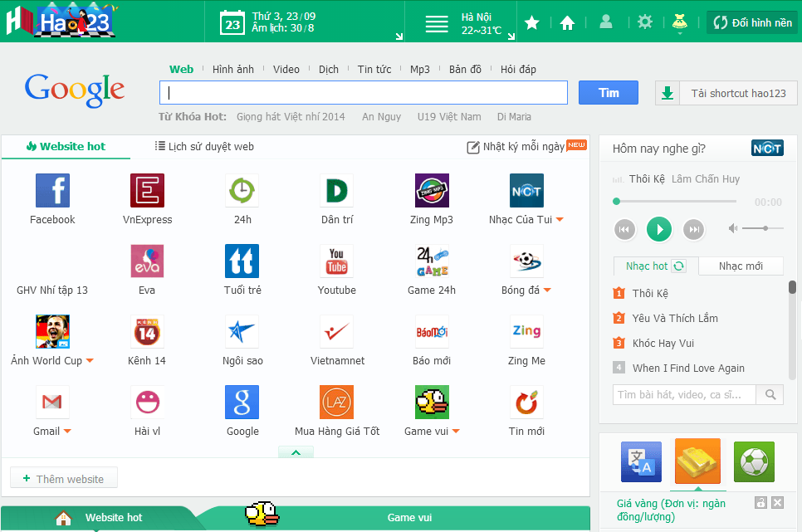Open the Zing Me icon

pos(526,331)
